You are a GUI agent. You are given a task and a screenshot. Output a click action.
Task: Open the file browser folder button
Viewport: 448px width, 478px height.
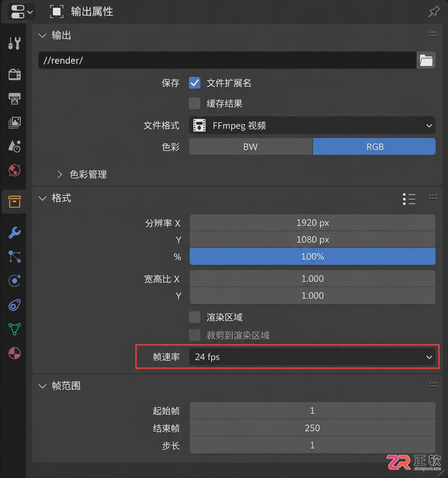click(426, 60)
